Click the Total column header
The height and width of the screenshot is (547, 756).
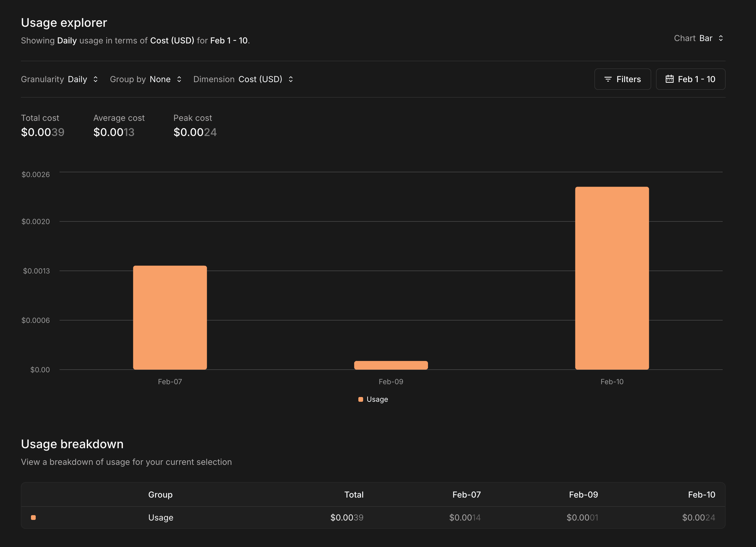(354, 495)
